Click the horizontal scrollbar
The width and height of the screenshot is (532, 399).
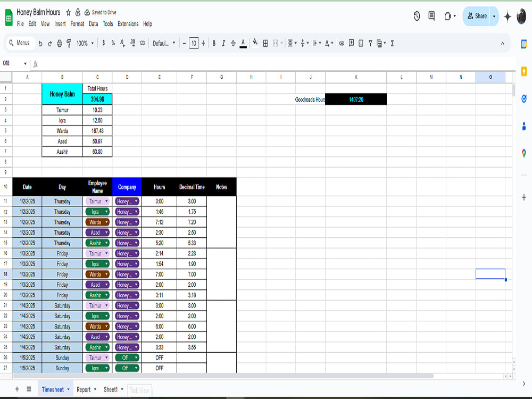click(x=223, y=376)
